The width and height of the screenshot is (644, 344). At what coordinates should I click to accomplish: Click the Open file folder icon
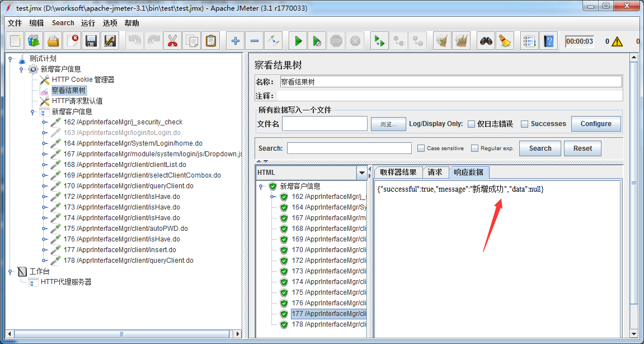(x=53, y=41)
